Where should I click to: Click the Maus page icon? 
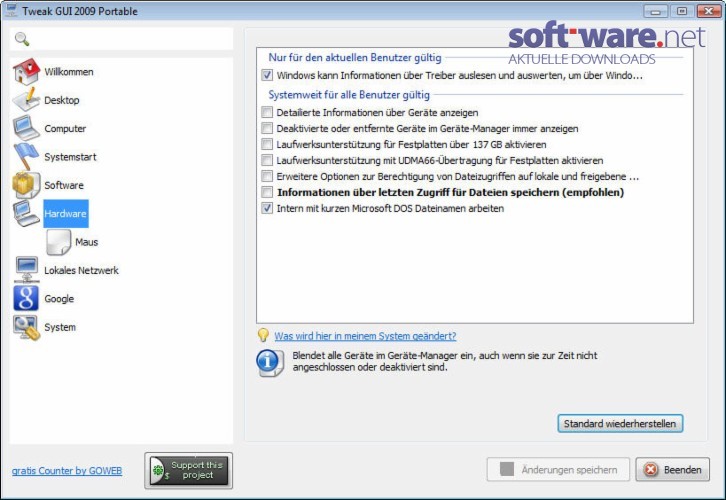point(58,242)
